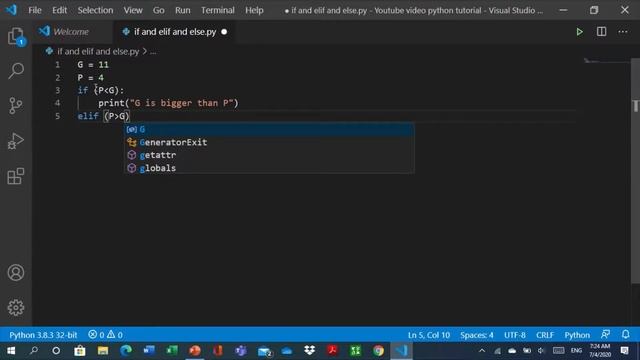Change language mode 'Python' in status bar
Viewport: 640px width, 360px height.
click(x=577, y=335)
